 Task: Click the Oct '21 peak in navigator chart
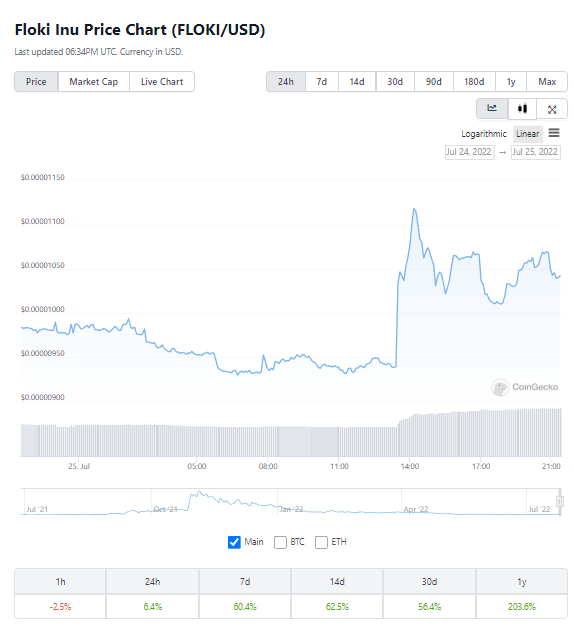199,493
